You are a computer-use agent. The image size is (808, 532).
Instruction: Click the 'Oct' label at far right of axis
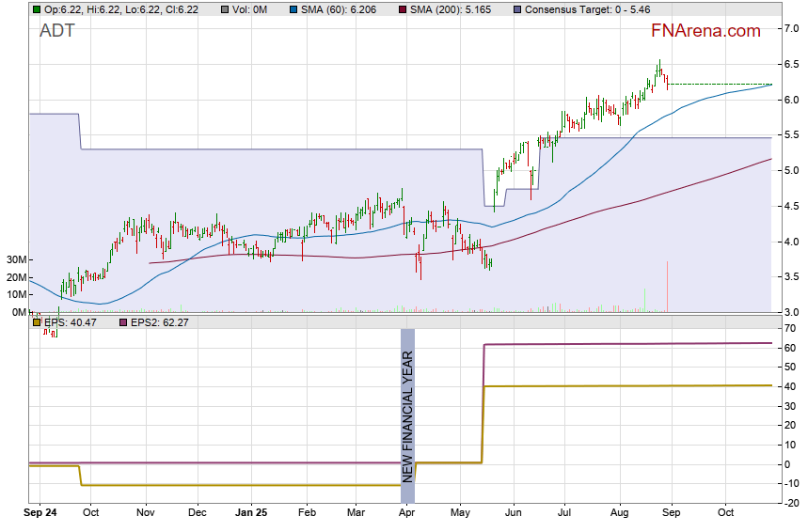pos(725,514)
